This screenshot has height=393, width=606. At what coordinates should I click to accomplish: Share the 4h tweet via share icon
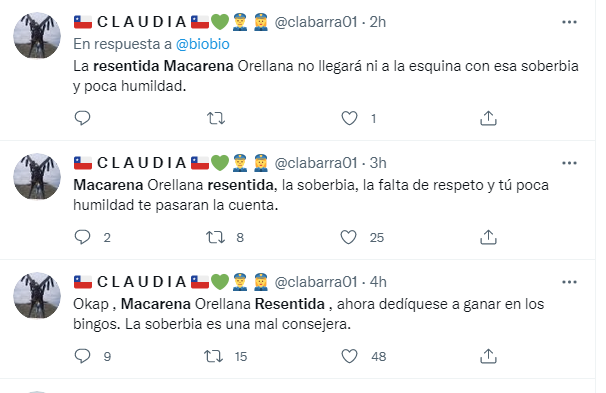(488, 356)
